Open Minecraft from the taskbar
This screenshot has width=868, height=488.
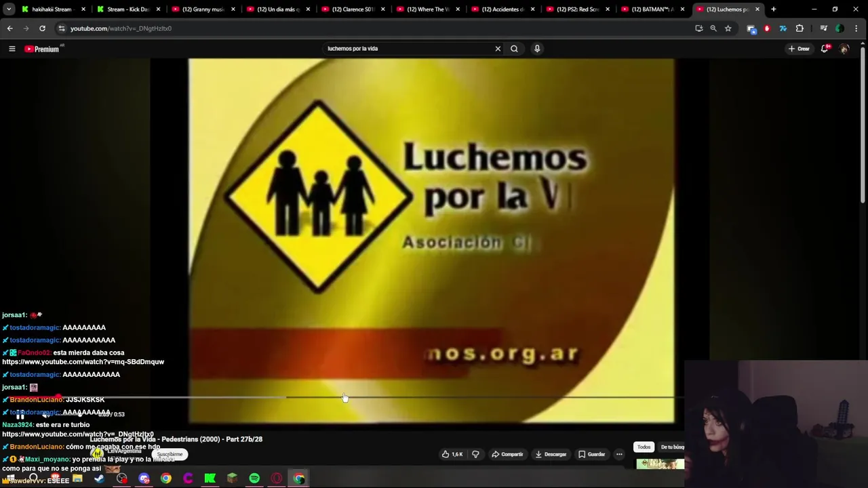click(232, 479)
